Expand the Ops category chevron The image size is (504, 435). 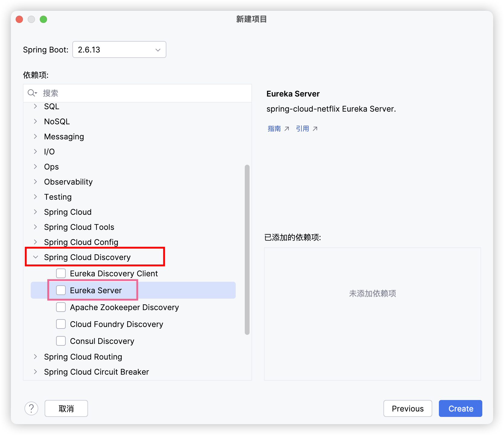[x=36, y=167]
